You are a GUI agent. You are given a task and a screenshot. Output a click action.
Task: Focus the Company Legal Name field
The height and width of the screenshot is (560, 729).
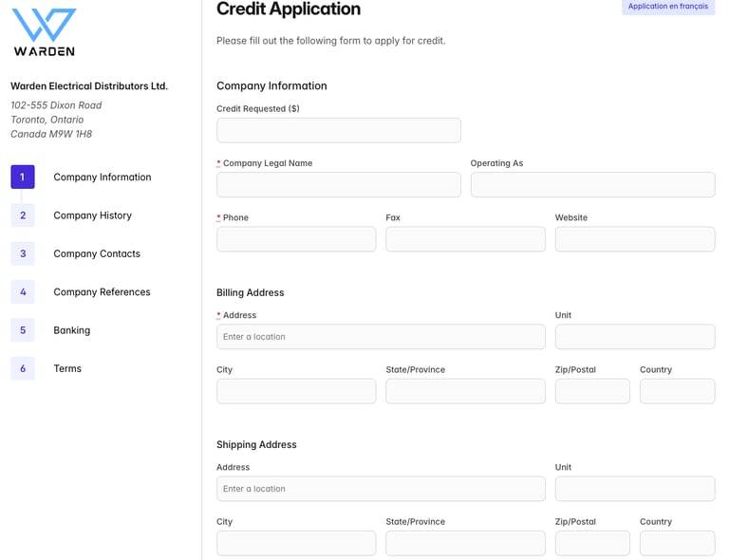[x=339, y=185]
